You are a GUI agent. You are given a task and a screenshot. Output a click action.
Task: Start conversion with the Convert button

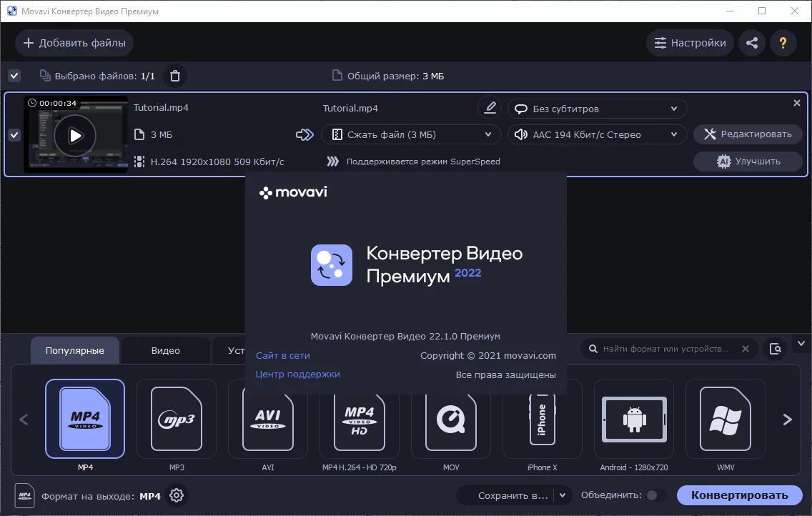[740, 495]
